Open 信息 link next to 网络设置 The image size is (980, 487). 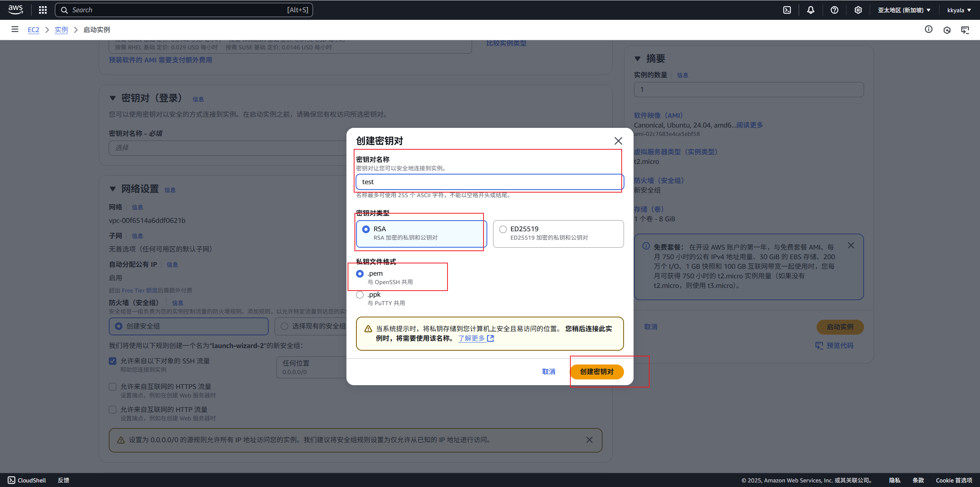point(170,190)
